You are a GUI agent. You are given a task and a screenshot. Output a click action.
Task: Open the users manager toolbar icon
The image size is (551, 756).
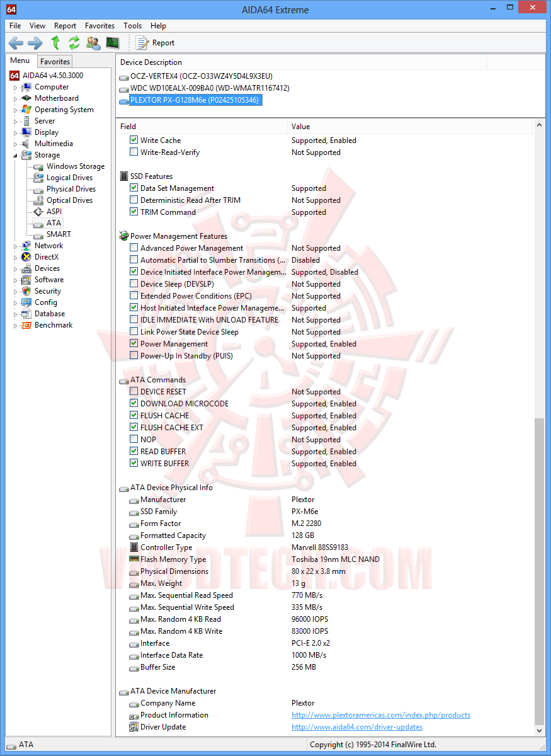pyautogui.click(x=93, y=43)
